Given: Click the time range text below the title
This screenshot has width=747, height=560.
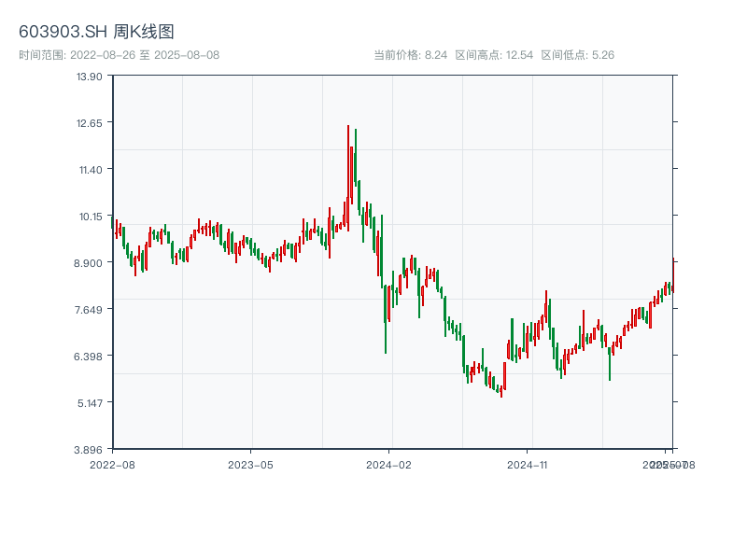Looking at the screenshot, I should pyautogui.click(x=119, y=55).
